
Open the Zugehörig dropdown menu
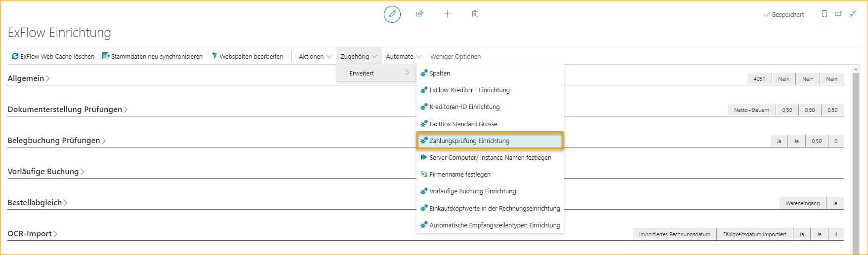(x=359, y=56)
